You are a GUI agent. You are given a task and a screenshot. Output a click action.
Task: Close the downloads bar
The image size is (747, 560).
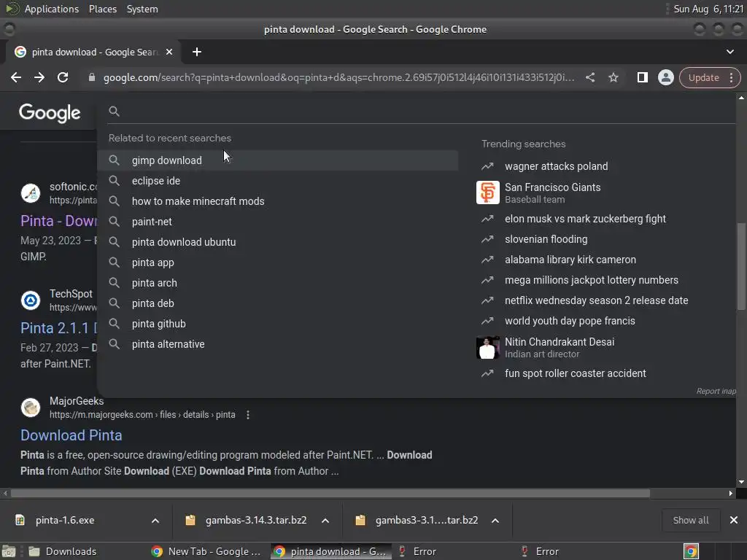click(734, 520)
